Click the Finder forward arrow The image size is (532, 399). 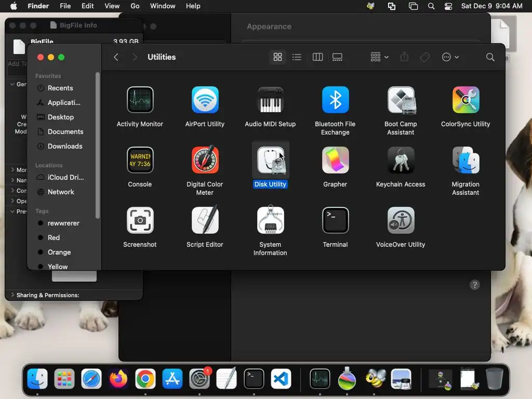point(135,57)
